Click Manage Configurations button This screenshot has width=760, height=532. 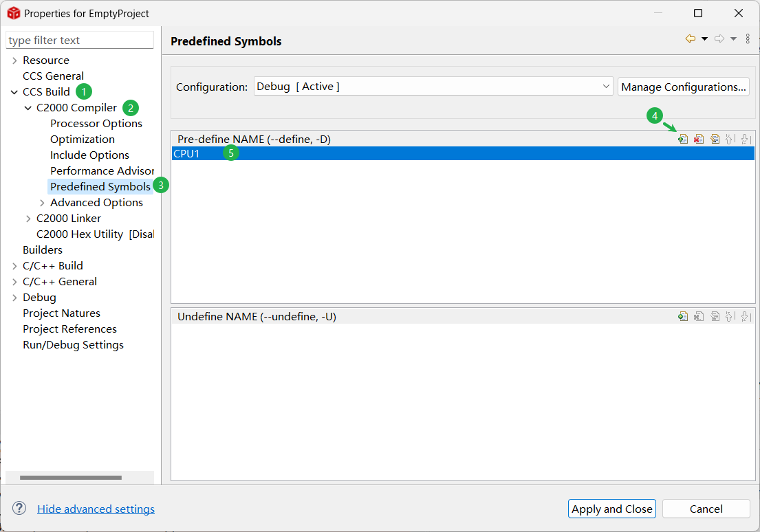coord(683,87)
